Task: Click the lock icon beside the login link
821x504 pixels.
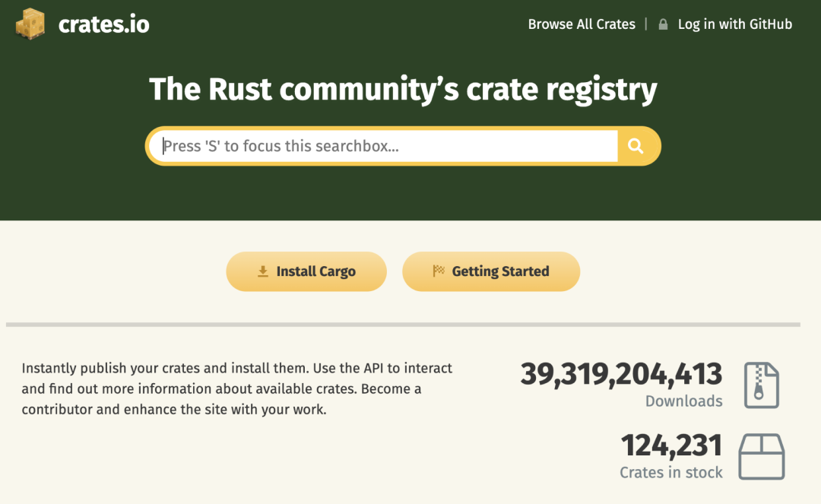Action: tap(663, 24)
